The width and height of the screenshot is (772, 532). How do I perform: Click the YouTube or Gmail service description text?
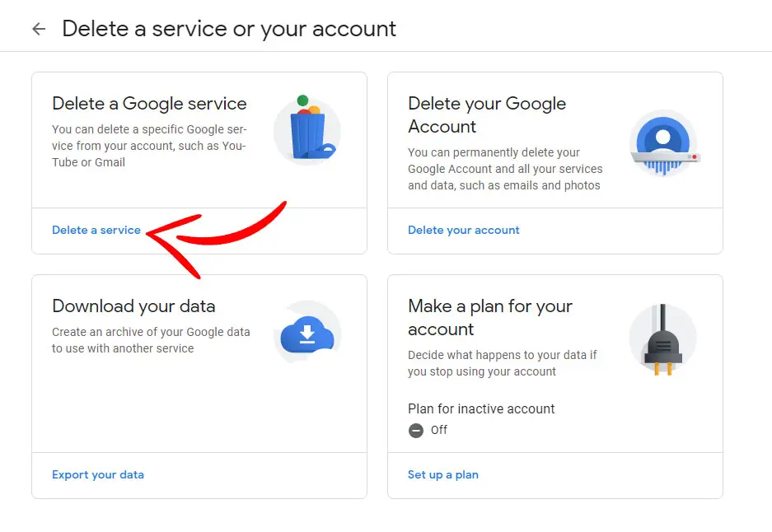149,146
